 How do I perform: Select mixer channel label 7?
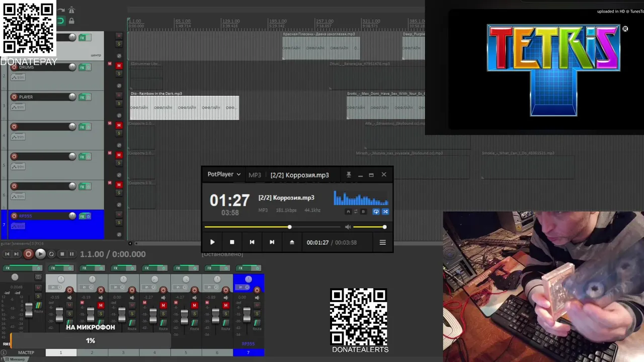(248, 352)
